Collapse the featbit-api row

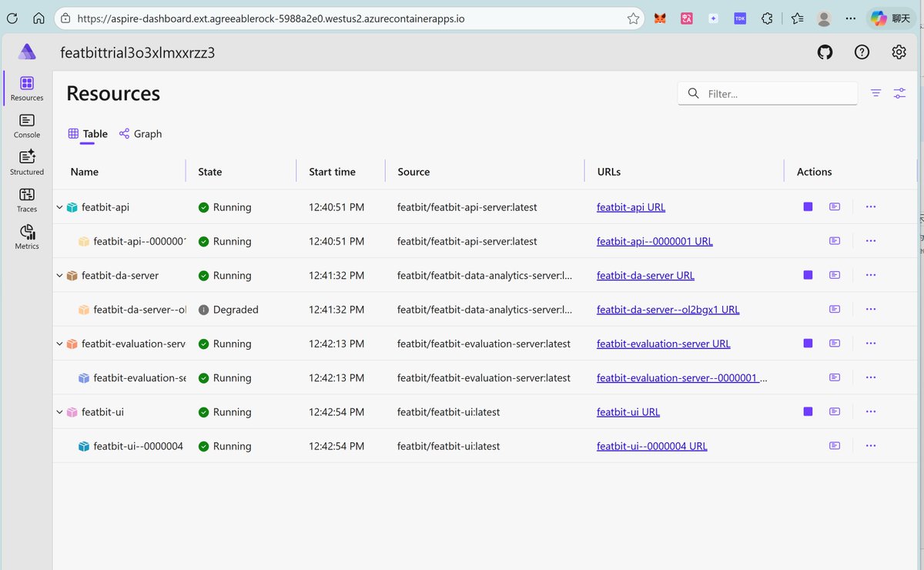point(59,207)
